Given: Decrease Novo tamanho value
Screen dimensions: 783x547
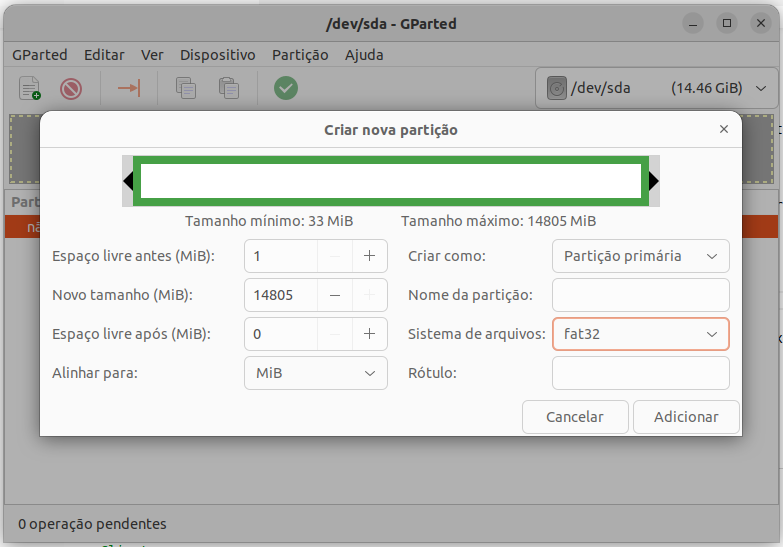Looking at the screenshot, I should click(335, 295).
